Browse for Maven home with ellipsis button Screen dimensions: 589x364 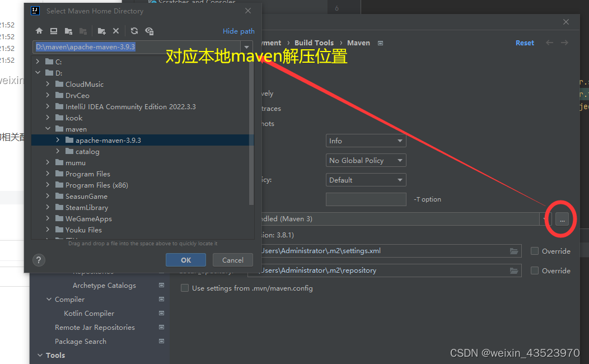[x=562, y=219]
